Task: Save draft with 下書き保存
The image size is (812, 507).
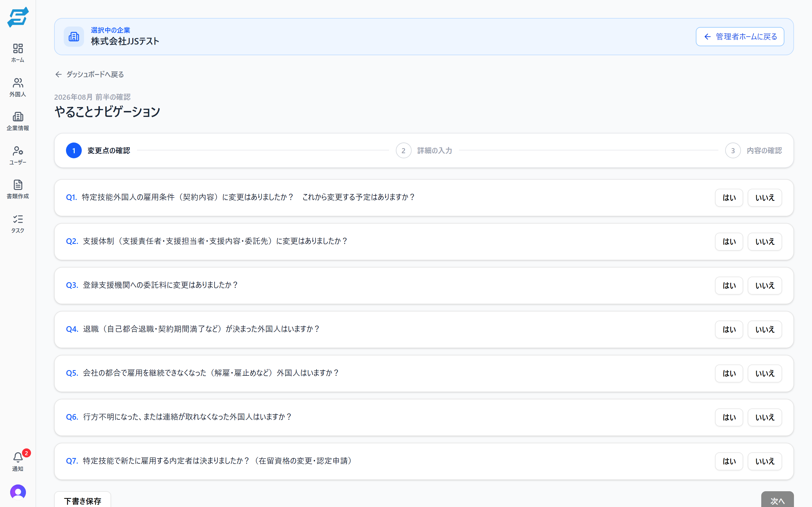Action: (83, 500)
